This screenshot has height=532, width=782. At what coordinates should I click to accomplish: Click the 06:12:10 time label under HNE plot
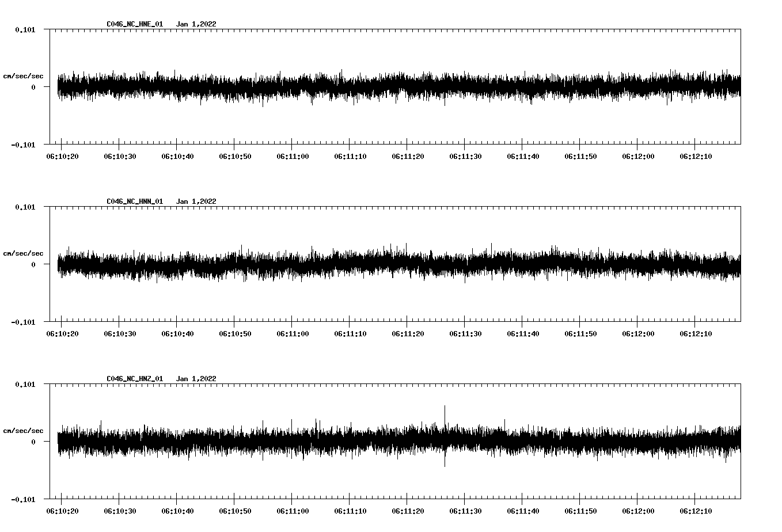point(696,157)
